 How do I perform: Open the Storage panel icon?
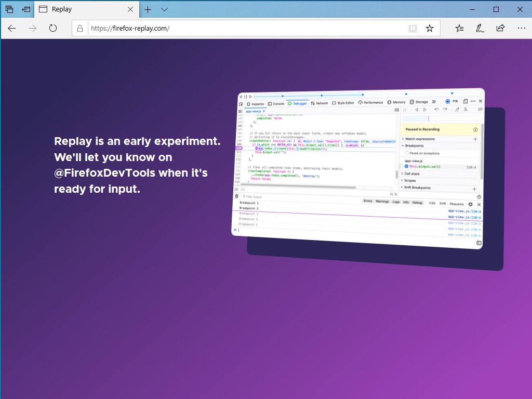click(411, 101)
